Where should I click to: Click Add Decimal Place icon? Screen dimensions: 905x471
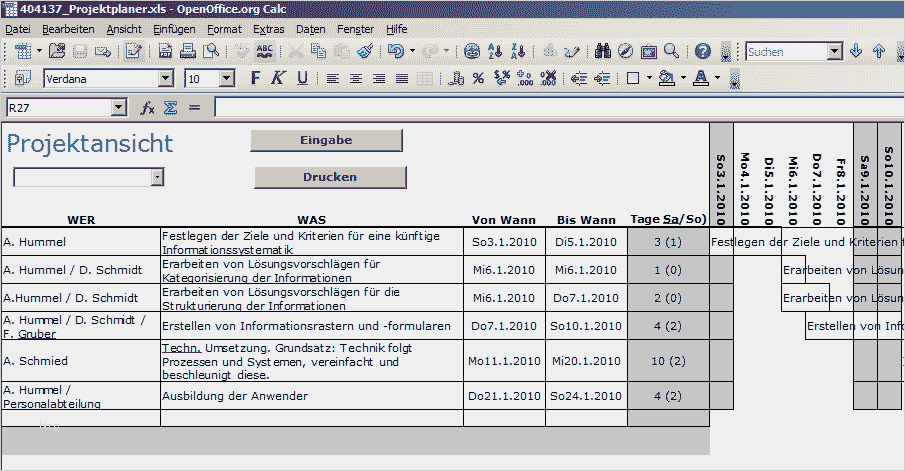525,78
